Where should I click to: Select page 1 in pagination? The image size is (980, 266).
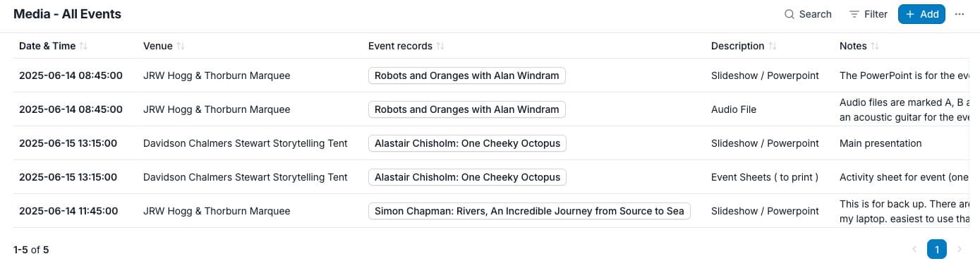coord(936,249)
